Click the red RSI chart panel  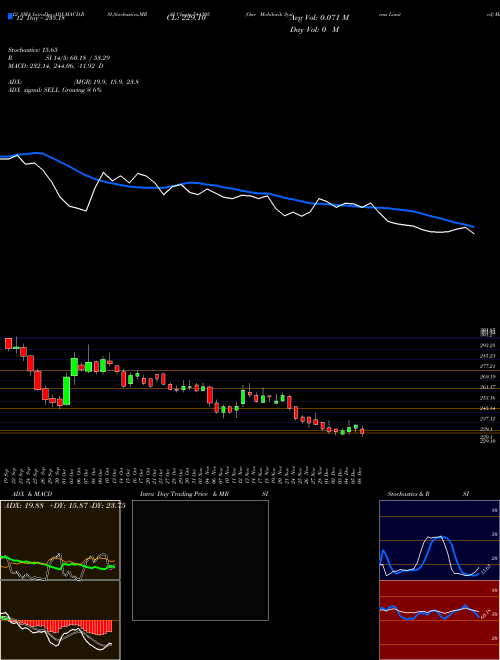pyautogui.click(x=439, y=620)
